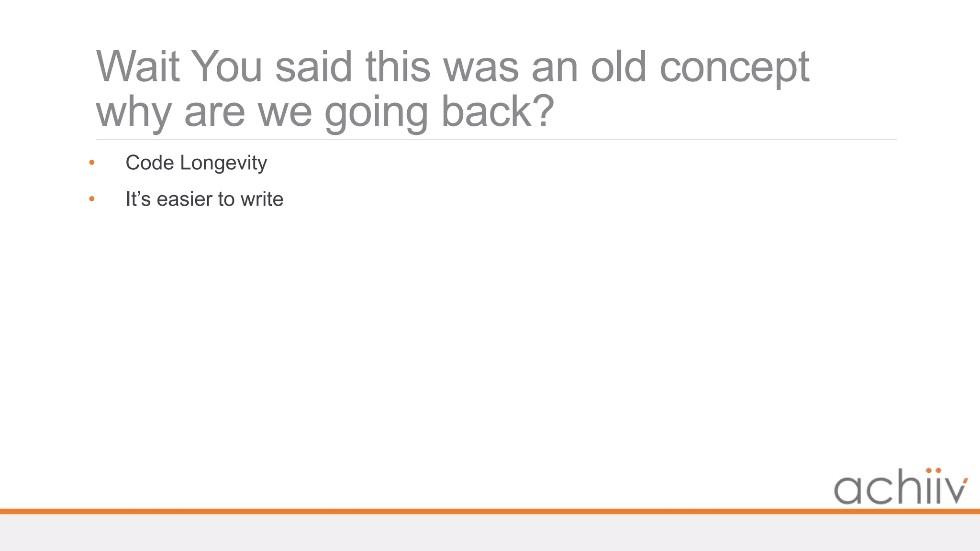This screenshot has height=551, width=980.
Task: Click the word going in the title
Action: [x=376, y=111]
